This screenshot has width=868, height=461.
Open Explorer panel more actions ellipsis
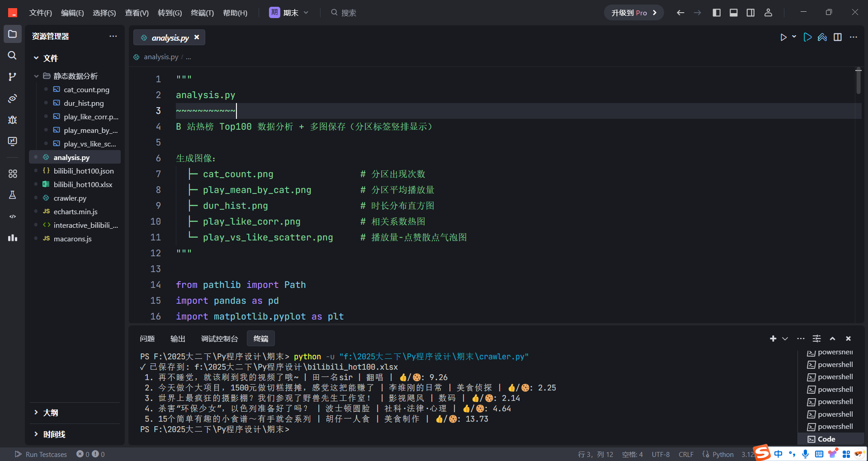(x=113, y=36)
